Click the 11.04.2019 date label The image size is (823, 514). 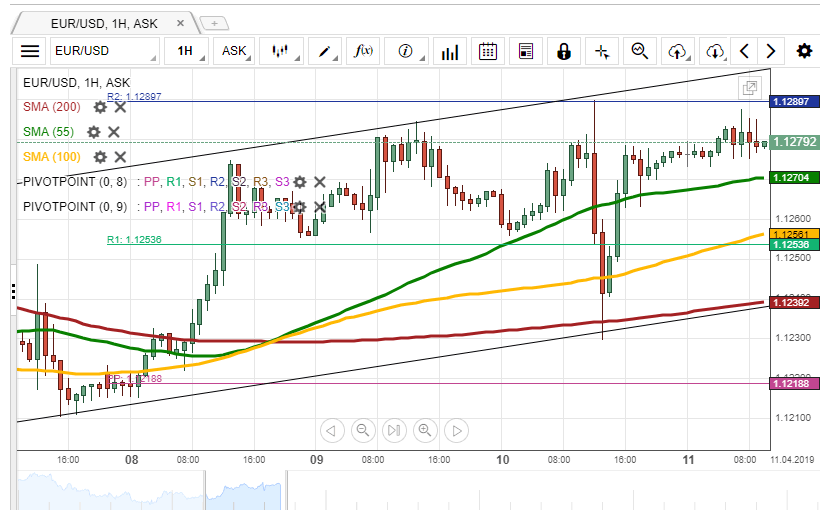(792, 459)
